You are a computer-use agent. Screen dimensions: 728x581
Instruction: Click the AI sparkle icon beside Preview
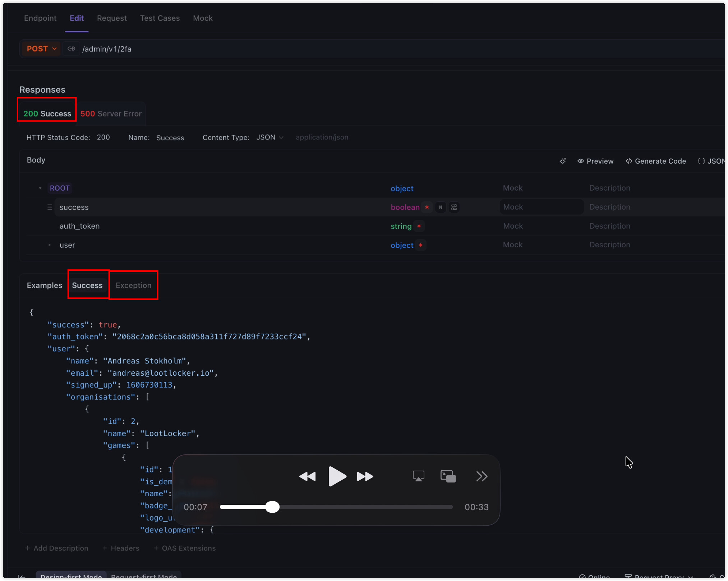pos(563,161)
